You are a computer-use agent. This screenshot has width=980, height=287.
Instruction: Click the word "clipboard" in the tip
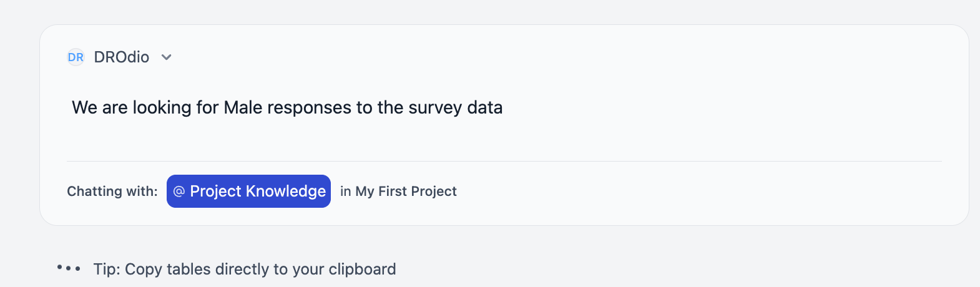coord(363,269)
